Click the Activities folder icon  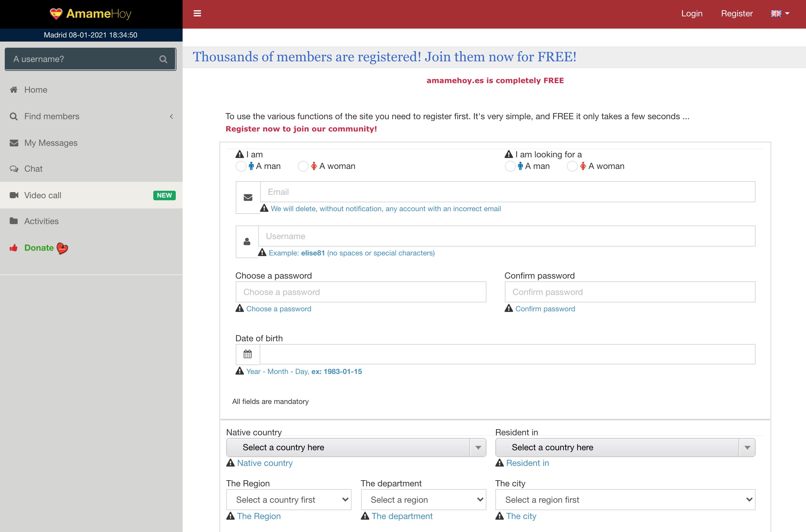(14, 221)
